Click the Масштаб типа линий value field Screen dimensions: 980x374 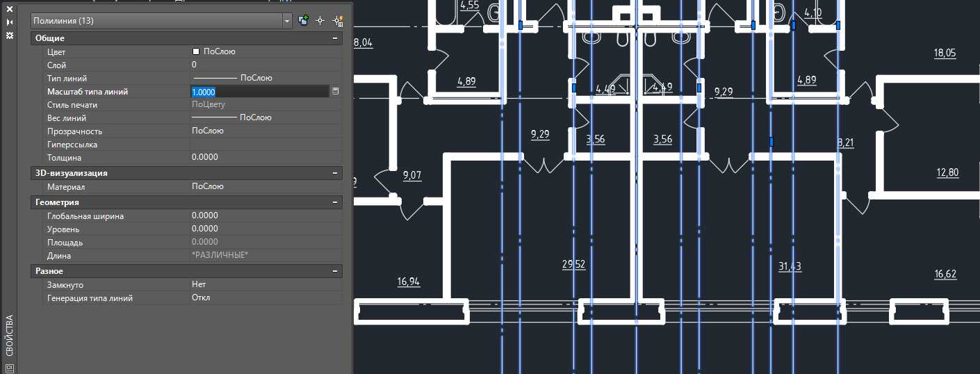(x=259, y=92)
